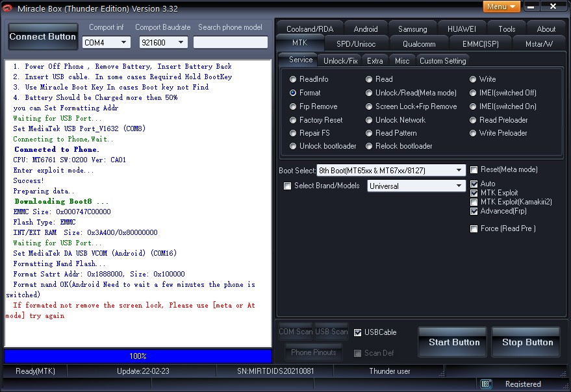Switch to the Mstar/W tab
Screen dimensions: 571x392
(x=539, y=43)
